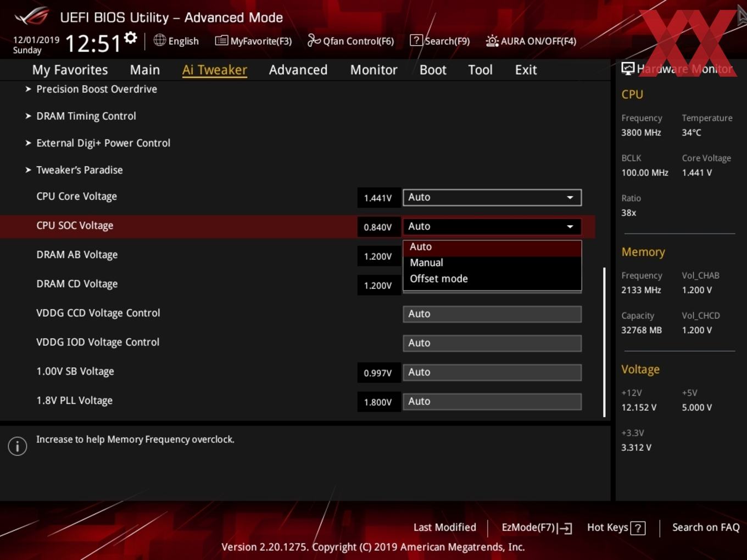Select DRAM AB Voltage label
This screenshot has height=560, width=747.
(x=77, y=255)
